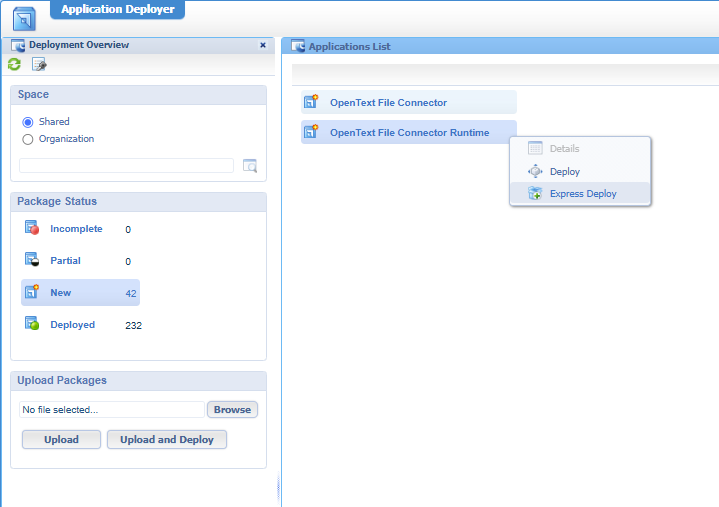Viewport: 719px width, 507px height.
Task: Click the space search browse icon
Action: (x=250, y=166)
